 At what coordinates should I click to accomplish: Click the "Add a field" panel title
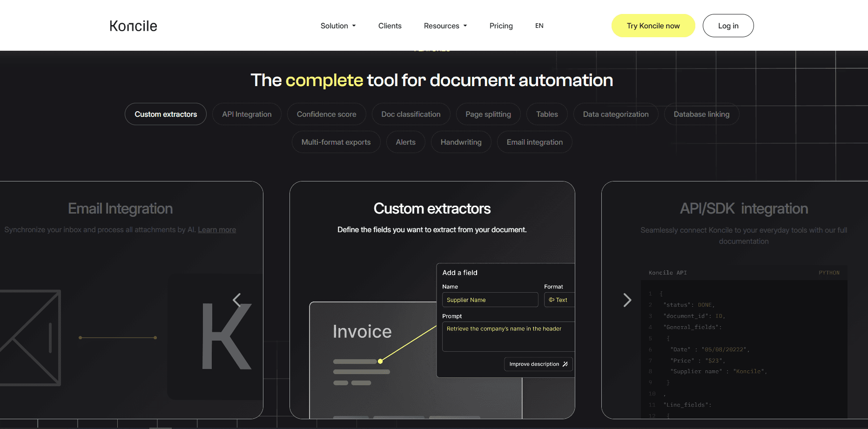coord(460,273)
